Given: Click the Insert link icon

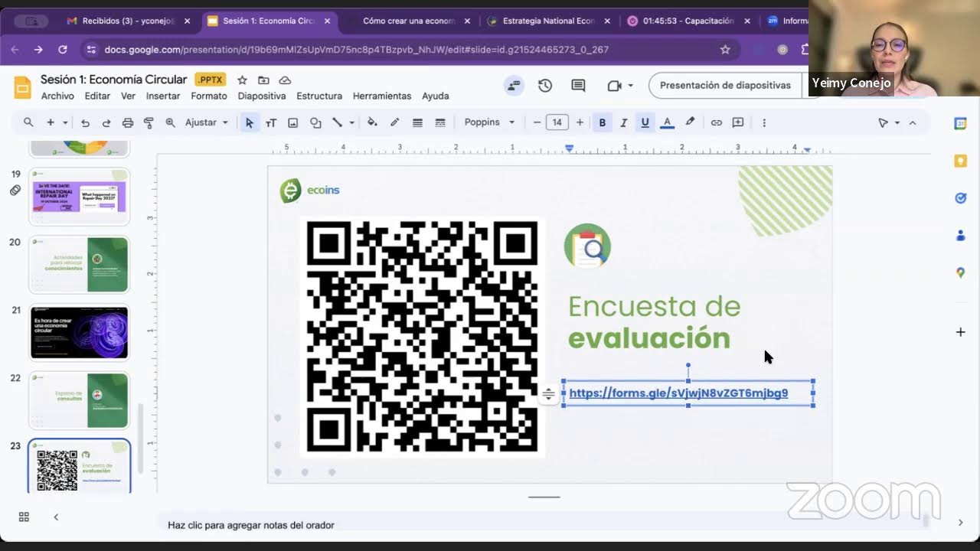Looking at the screenshot, I should point(716,122).
